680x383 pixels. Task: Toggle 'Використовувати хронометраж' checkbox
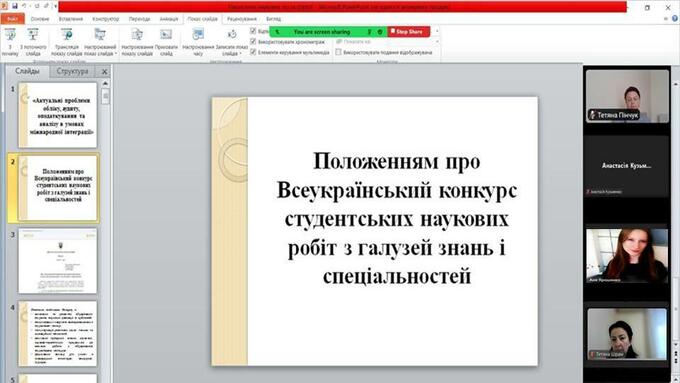click(253, 42)
